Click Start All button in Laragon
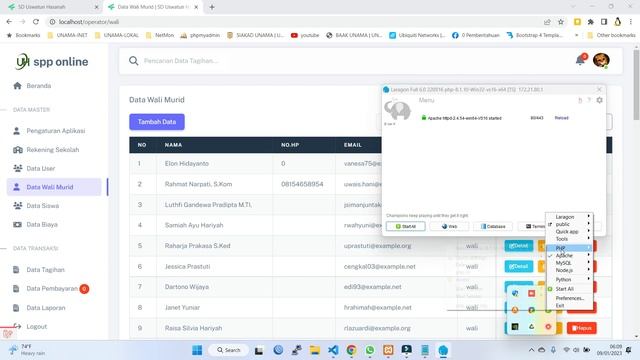The width and height of the screenshot is (640, 360). [x=405, y=226]
